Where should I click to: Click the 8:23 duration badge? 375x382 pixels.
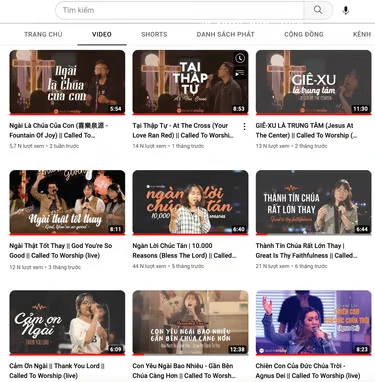(x=362, y=349)
